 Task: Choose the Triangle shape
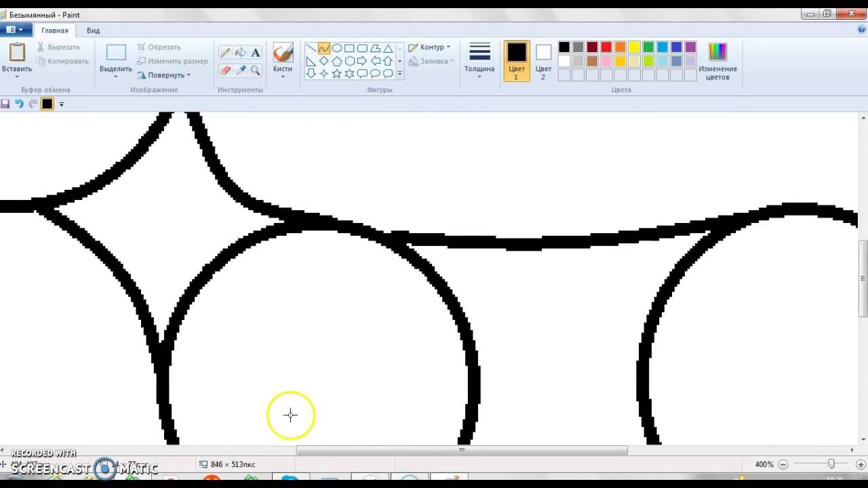tap(388, 48)
